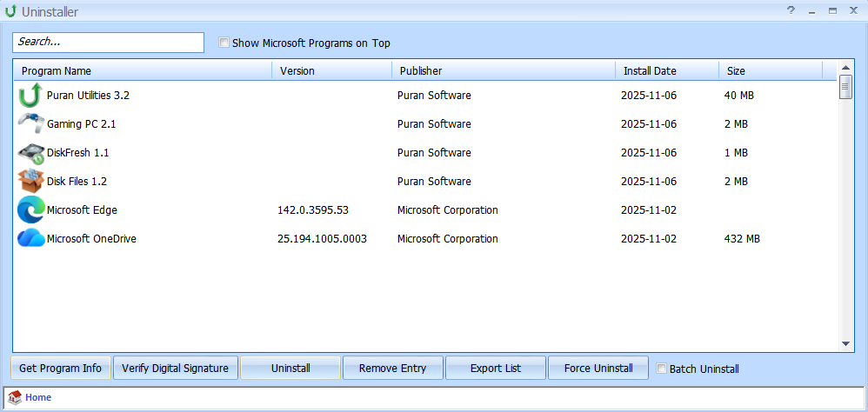Click the DiskFresh drive icon
This screenshot has height=412, width=868.
point(30,153)
